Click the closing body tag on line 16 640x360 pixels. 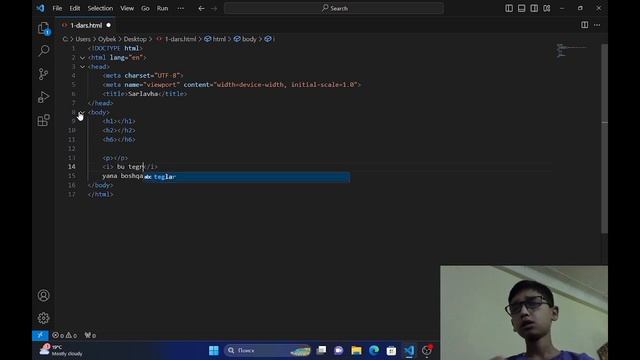click(x=101, y=185)
